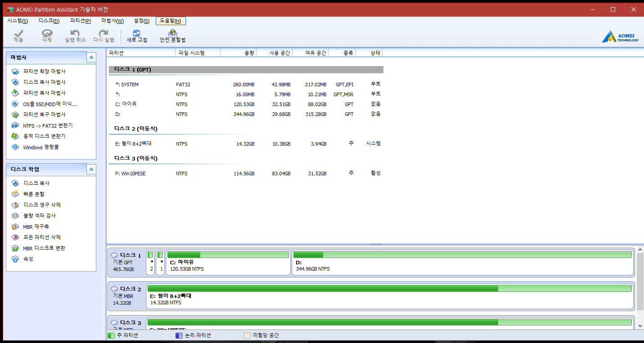The width and height of the screenshot is (644, 343).
Task: Select the 16.00MB MSR partition row
Action: pyautogui.click(x=246, y=94)
